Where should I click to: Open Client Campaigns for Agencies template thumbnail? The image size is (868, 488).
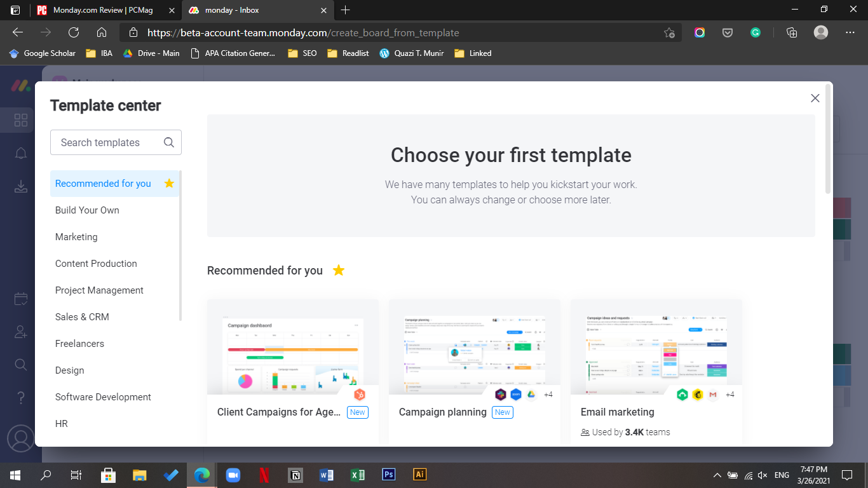293,347
